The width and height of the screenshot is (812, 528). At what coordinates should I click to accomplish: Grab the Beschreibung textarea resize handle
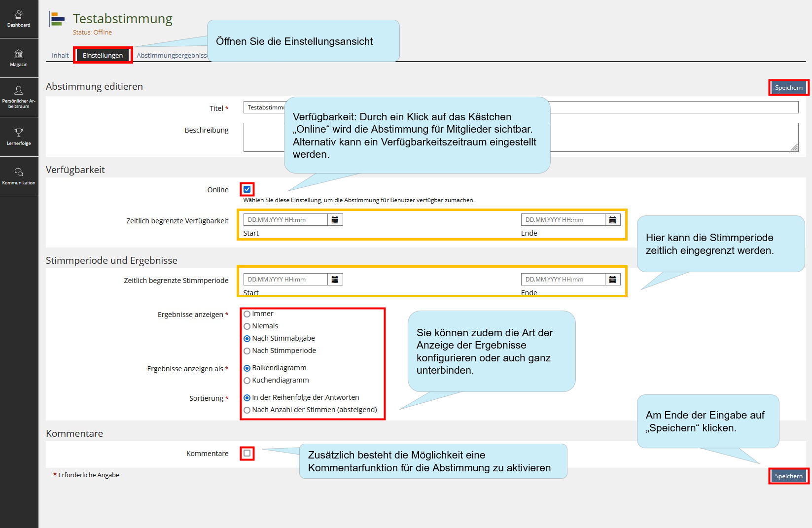pyautogui.click(x=794, y=147)
